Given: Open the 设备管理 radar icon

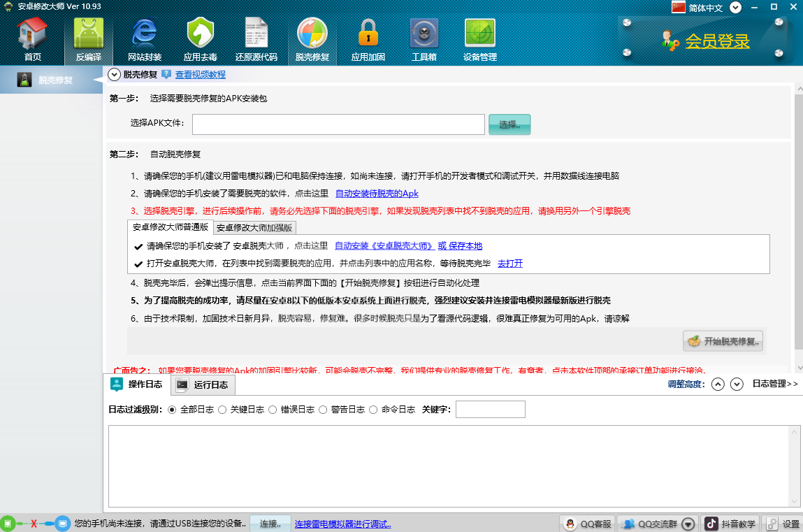Looking at the screenshot, I should (480, 39).
